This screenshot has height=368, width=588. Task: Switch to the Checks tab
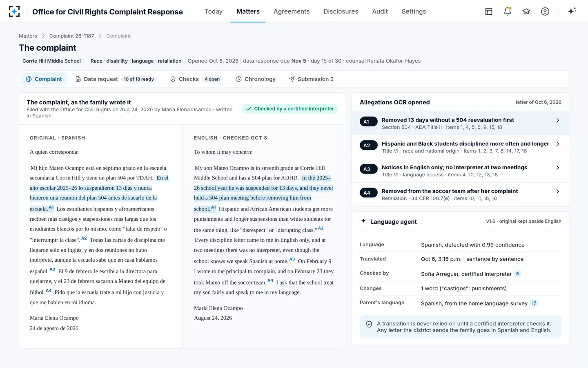(x=196, y=79)
